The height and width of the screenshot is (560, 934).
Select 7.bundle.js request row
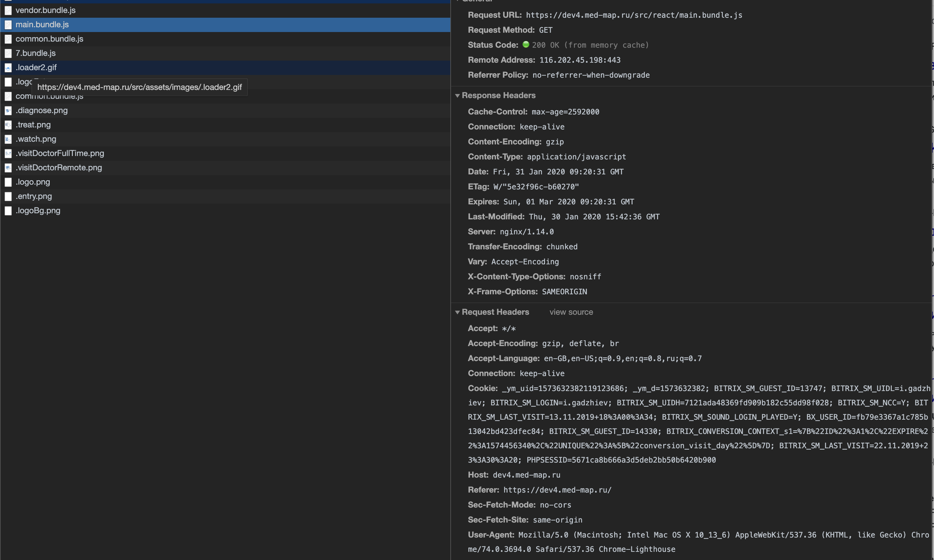click(225, 53)
